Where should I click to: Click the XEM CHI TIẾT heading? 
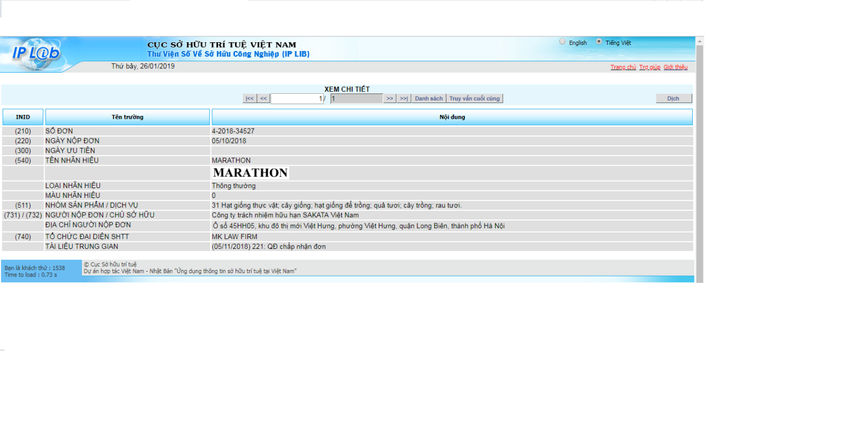click(x=347, y=89)
